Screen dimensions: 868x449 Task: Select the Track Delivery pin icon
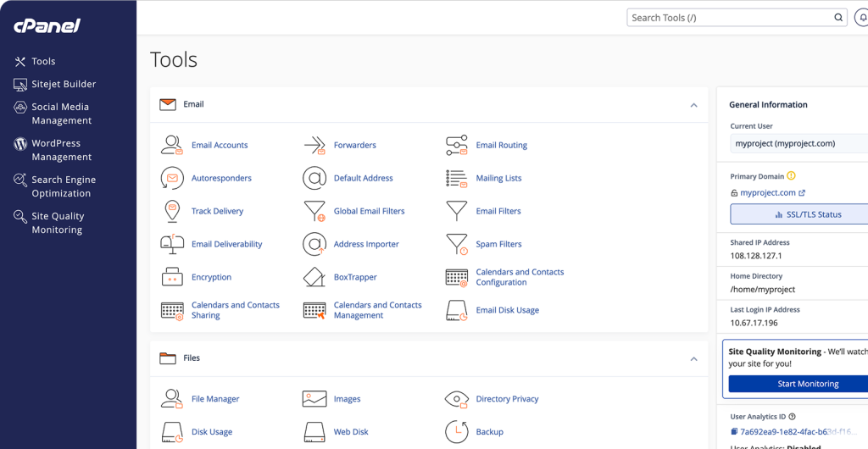(172, 211)
